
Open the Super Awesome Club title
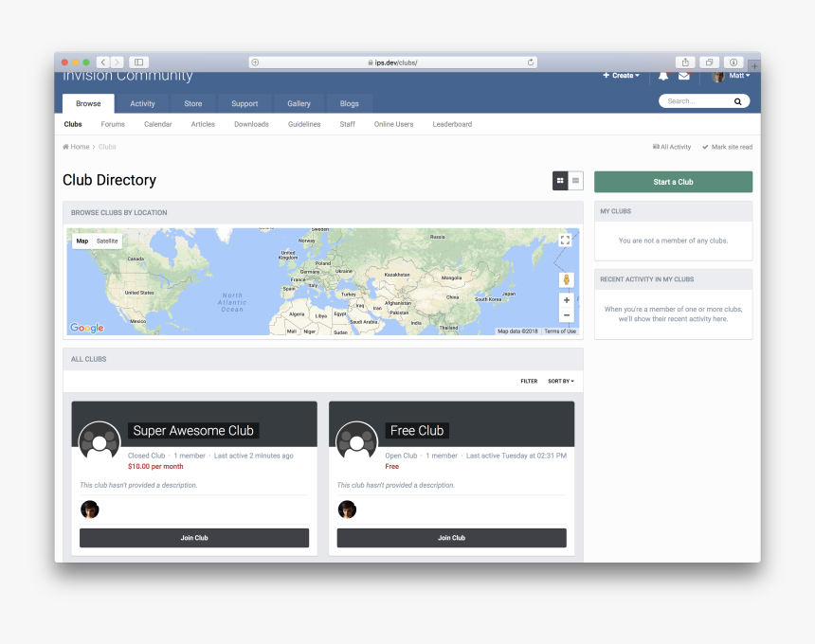(193, 431)
